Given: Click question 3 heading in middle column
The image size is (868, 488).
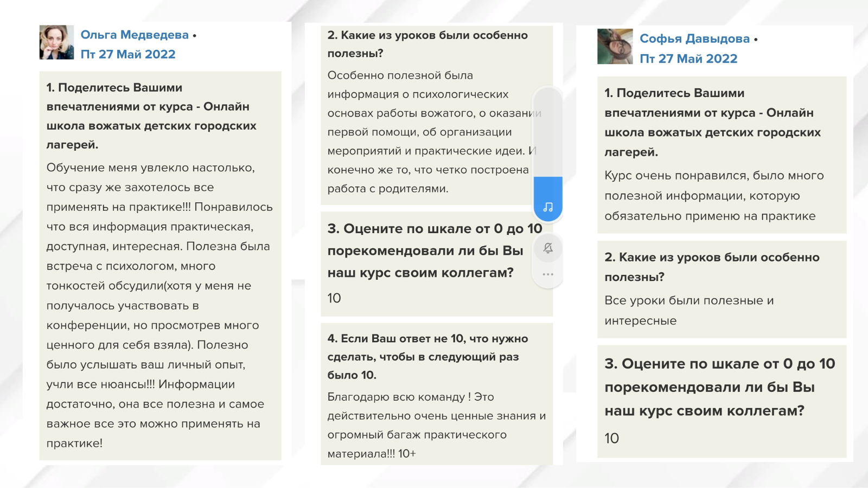Looking at the screenshot, I should coord(435,251).
